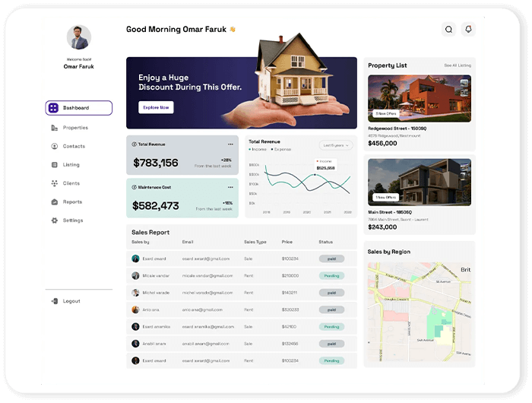Click the Anio ana avatar

coord(135,309)
